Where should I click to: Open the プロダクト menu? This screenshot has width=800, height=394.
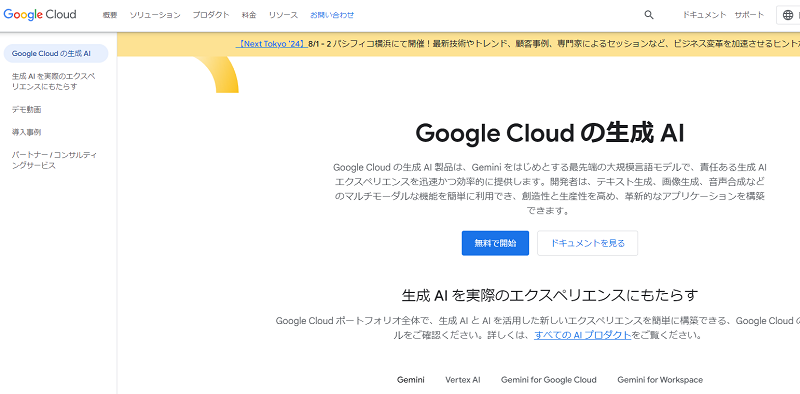point(211,15)
